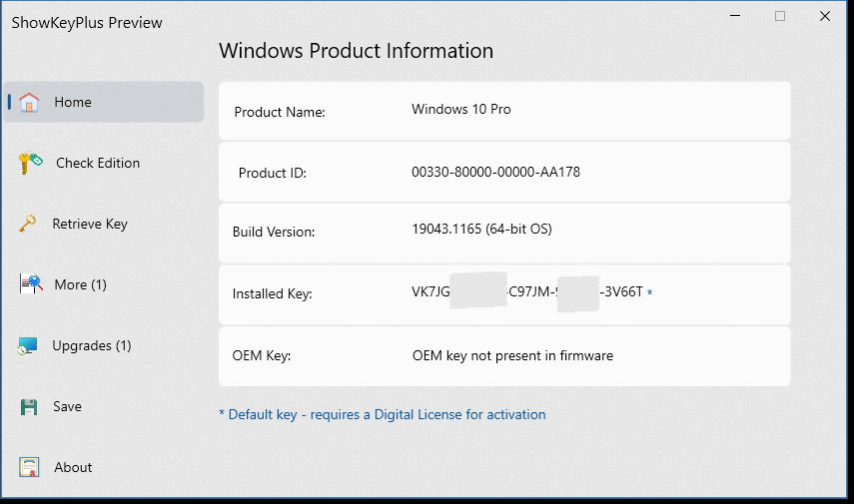Image resolution: width=854 pixels, height=504 pixels.
Task: Click the ShowKeyPlus Preview window title
Action: 87,23
